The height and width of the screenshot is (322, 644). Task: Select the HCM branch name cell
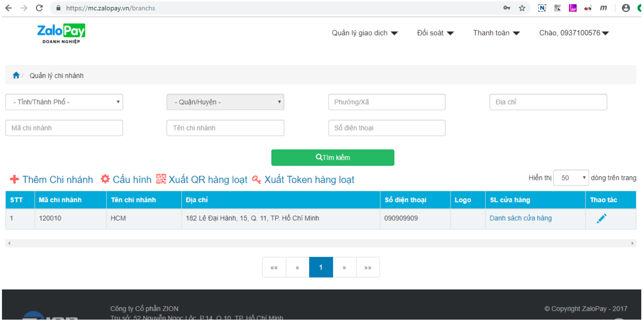[144, 218]
